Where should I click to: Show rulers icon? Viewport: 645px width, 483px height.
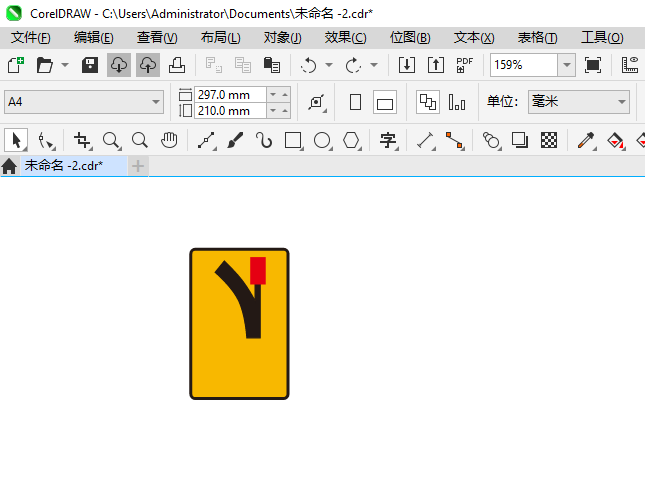pyautogui.click(x=630, y=65)
